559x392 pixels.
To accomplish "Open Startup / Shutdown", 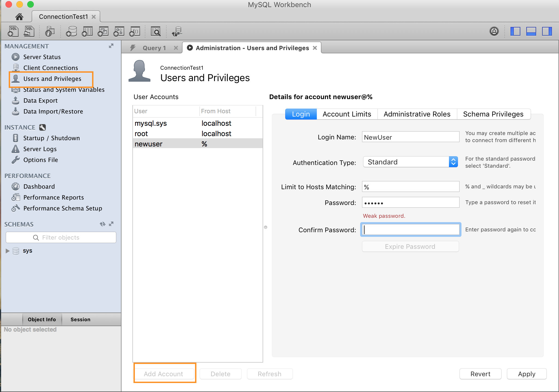I will (x=51, y=138).
